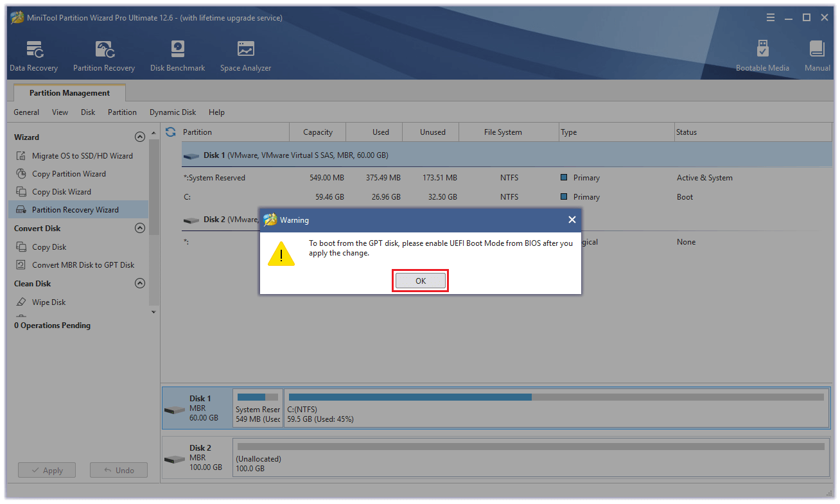Open Disk Benchmark tool
The width and height of the screenshot is (840, 504).
178,56
